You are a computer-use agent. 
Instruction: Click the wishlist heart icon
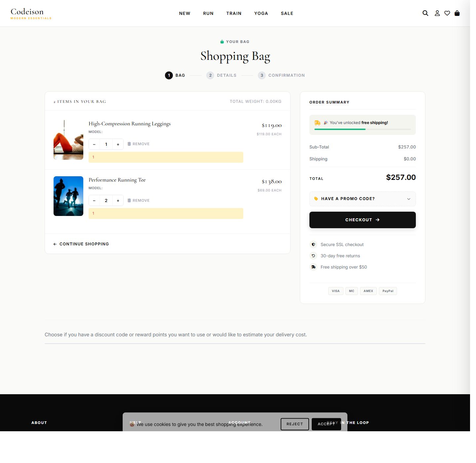(x=447, y=13)
